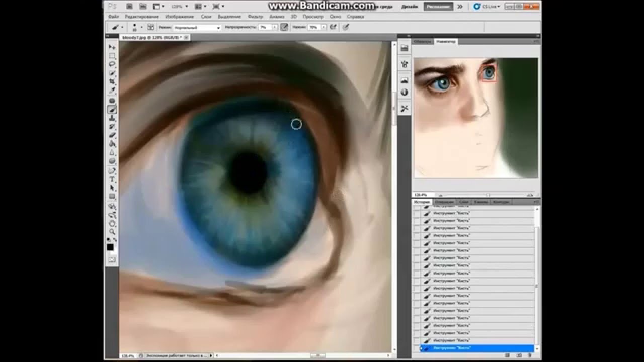Open the Фильтр menu
The image size is (644, 362).
256,17
